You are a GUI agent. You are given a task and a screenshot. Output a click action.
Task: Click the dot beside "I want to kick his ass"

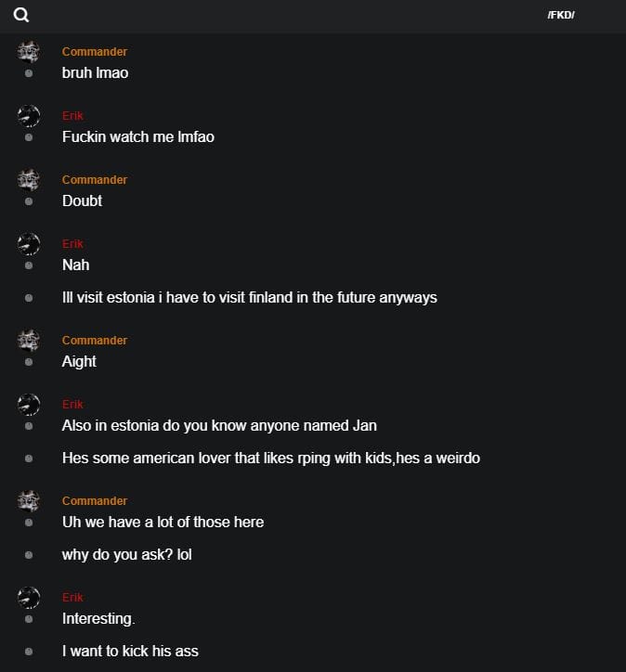click(x=29, y=652)
